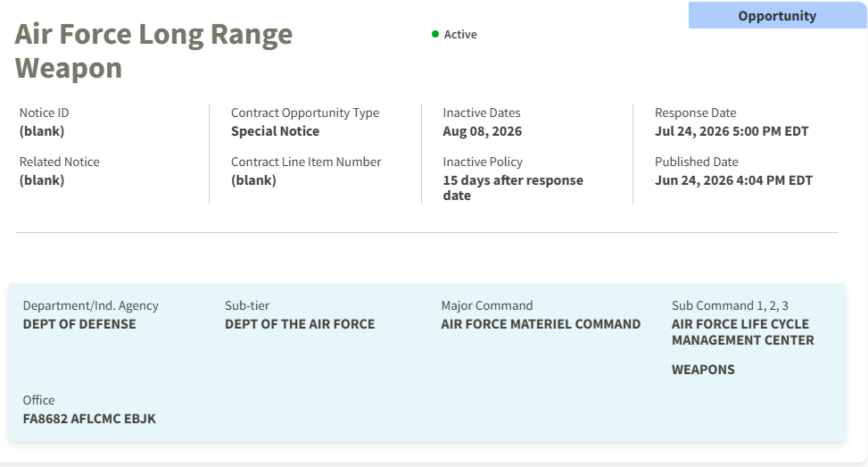Click the Response Date label

click(x=695, y=113)
